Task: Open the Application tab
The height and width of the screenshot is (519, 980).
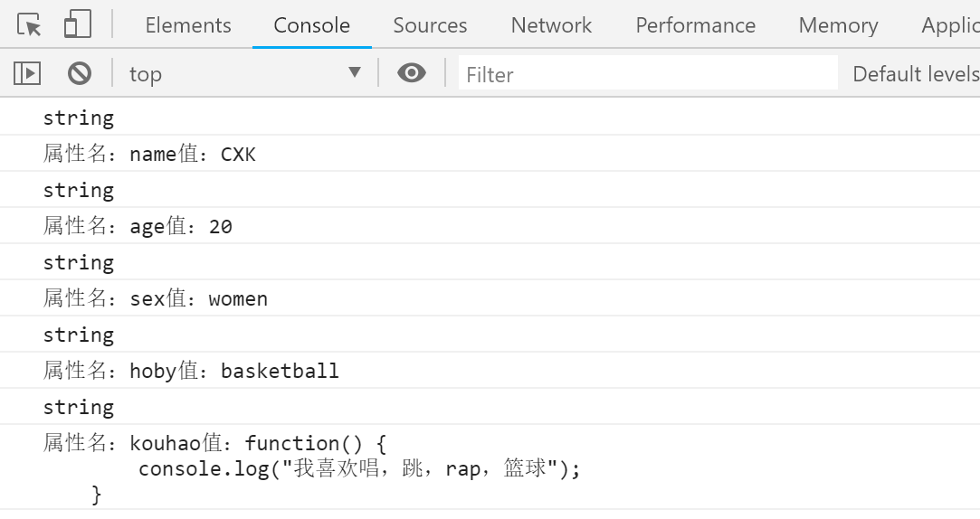Action: (x=950, y=25)
